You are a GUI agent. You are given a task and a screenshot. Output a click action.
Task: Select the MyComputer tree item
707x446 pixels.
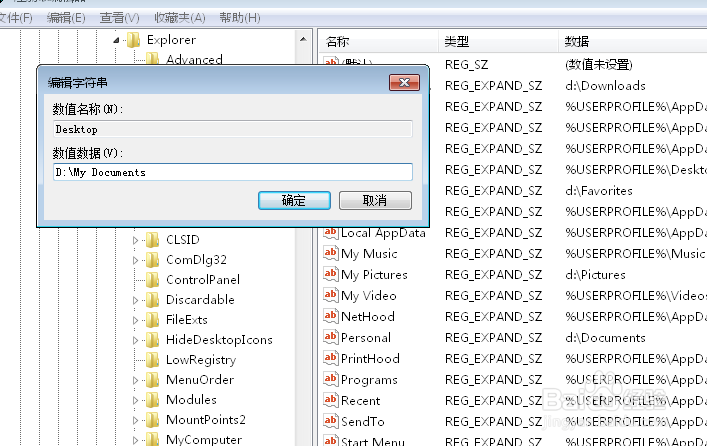tap(204, 439)
